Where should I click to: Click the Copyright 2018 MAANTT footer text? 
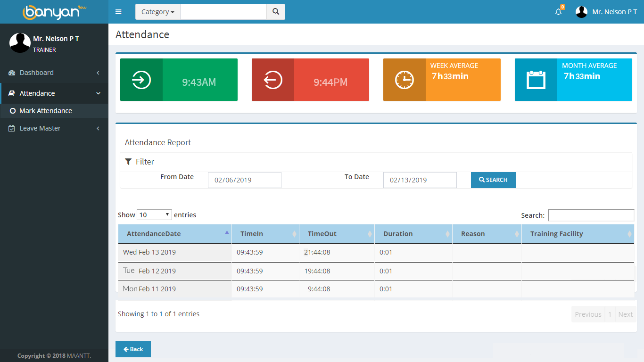(54, 356)
